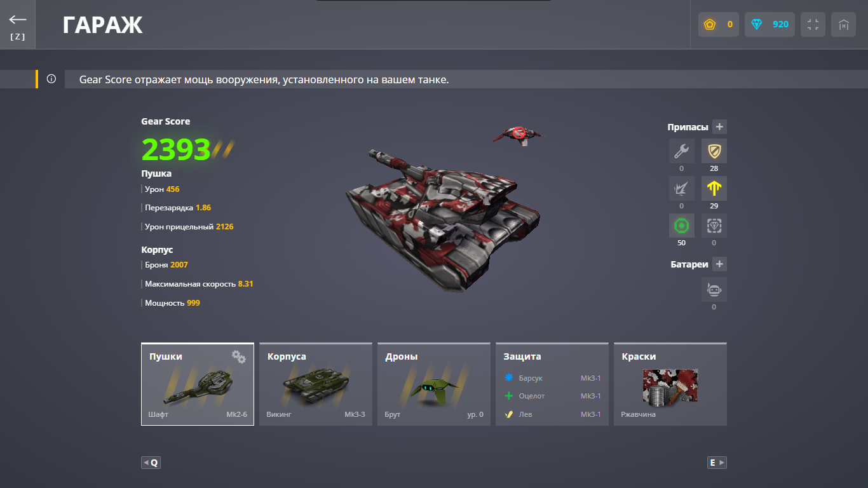Select the double damage supply icon
Viewport: 868px width, 488px height.
pyautogui.click(x=682, y=189)
